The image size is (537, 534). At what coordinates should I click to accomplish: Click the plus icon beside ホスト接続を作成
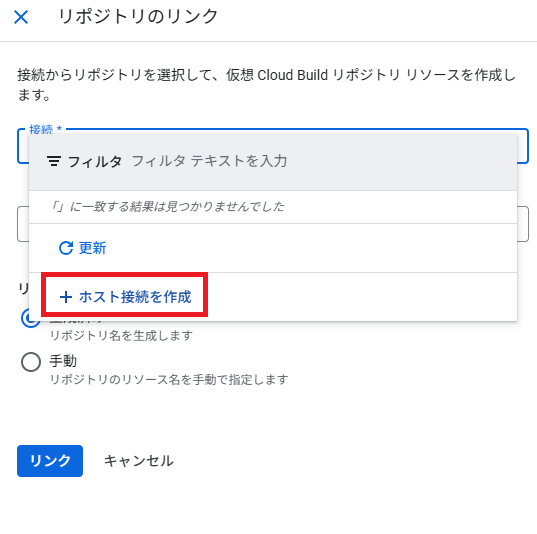tap(66, 297)
